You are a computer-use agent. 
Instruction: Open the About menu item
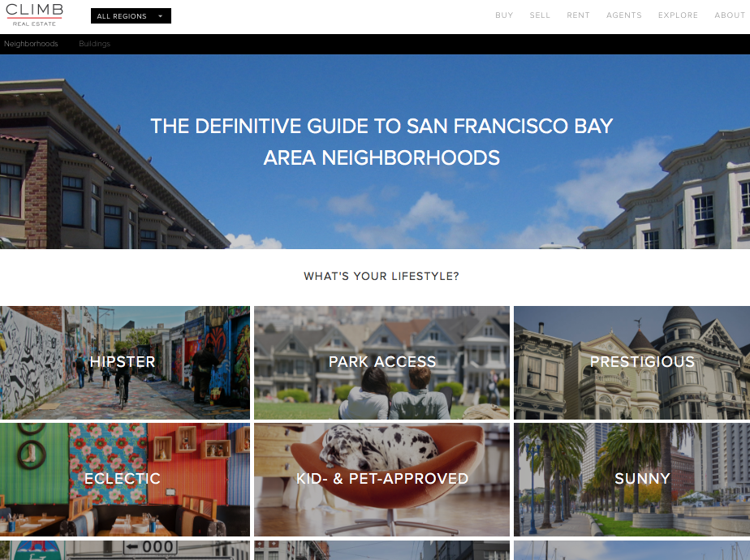[x=730, y=15]
